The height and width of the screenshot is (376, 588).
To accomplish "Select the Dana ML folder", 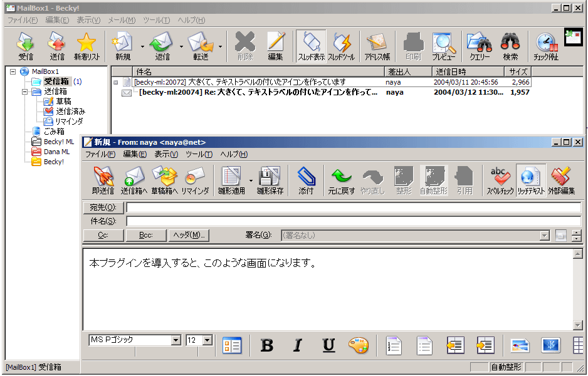I will coord(56,152).
